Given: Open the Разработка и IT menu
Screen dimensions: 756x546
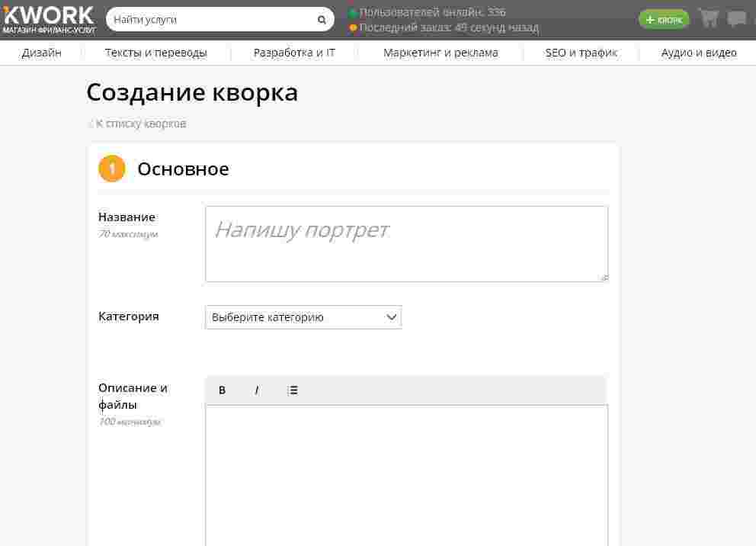Looking at the screenshot, I should [294, 53].
